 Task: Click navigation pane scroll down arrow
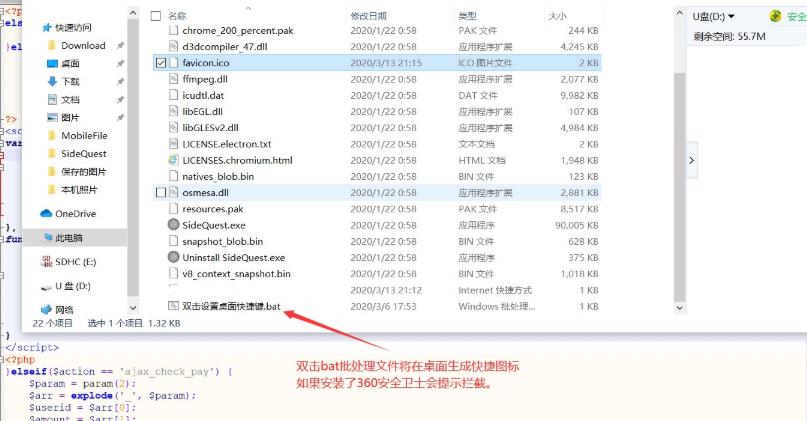point(133,308)
